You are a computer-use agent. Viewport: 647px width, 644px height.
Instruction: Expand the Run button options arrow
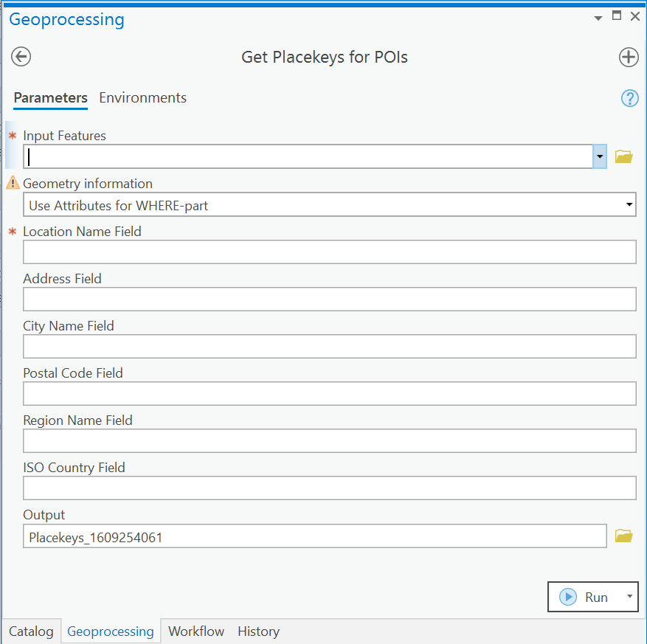pos(630,597)
